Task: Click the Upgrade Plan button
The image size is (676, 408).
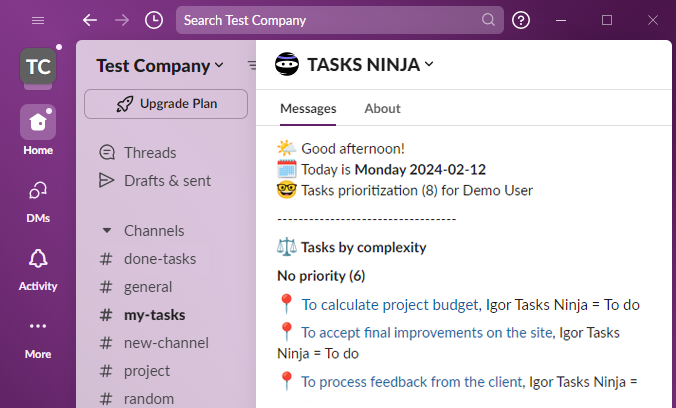Action: 166,103
